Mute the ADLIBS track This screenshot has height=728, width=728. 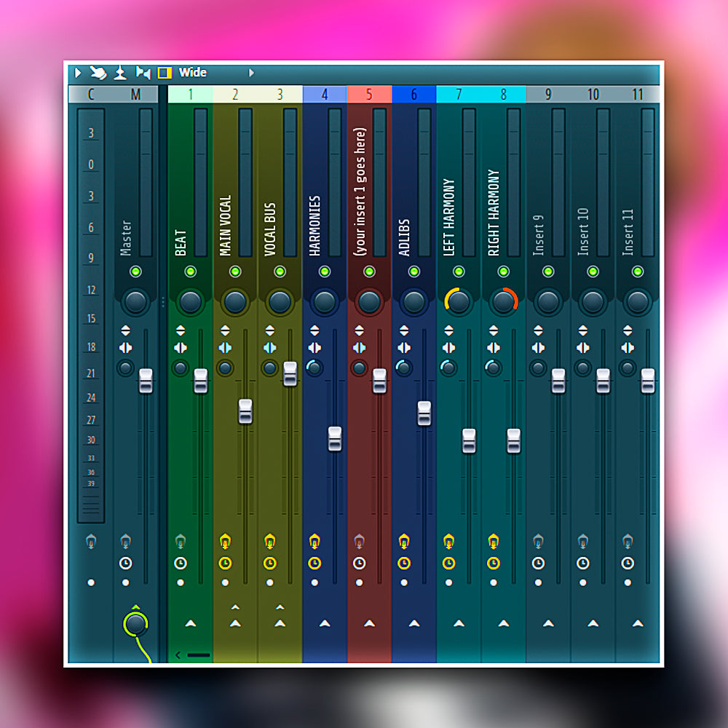point(414,272)
